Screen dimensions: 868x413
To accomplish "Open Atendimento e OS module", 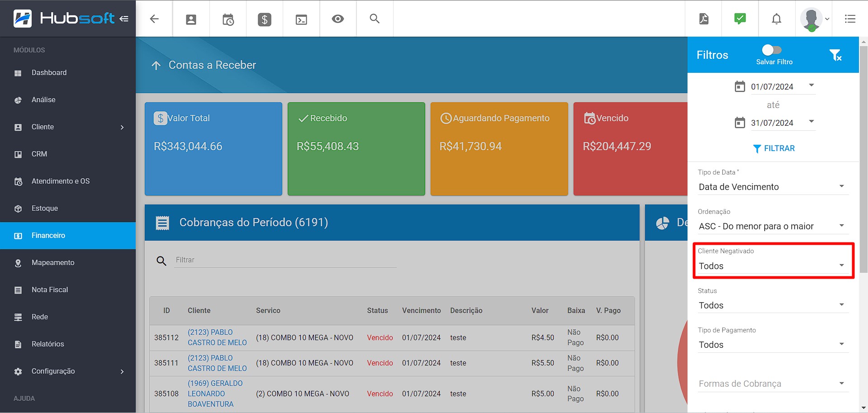I will [x=68, y=181].
